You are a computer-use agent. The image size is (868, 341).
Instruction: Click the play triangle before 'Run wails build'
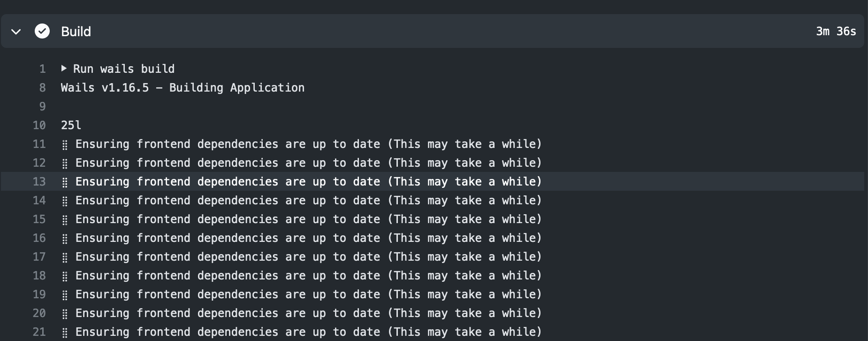[65, 69]
